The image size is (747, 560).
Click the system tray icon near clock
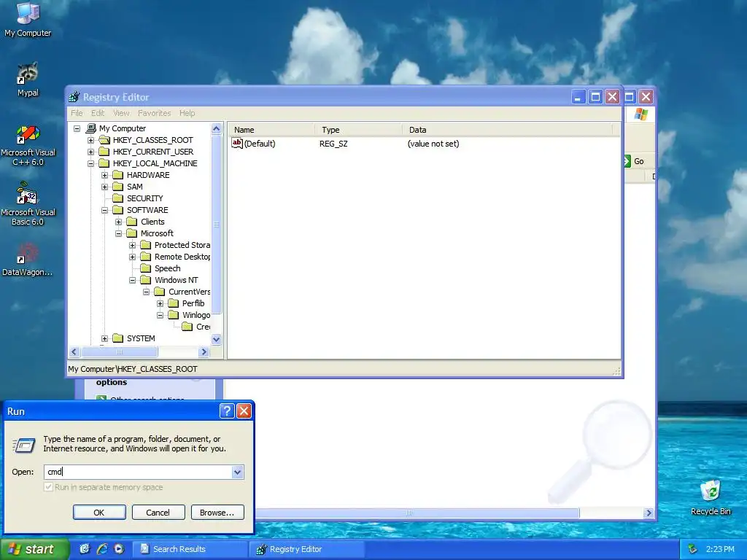pos(693,549)
